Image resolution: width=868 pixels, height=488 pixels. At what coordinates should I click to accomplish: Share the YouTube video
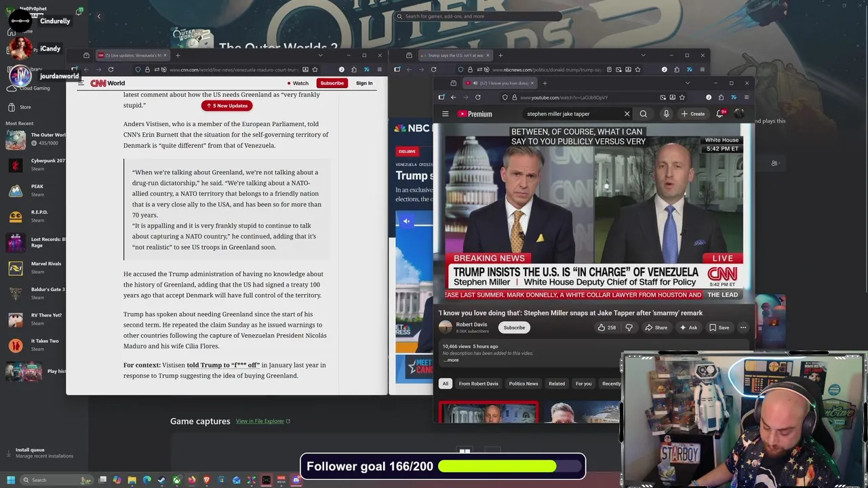[x=656, y=327]
